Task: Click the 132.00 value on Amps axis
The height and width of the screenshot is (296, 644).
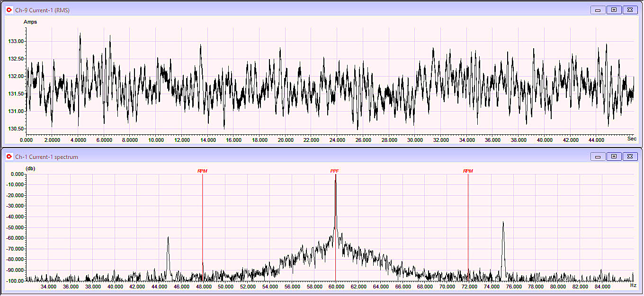Action: (x=16, y=76)
